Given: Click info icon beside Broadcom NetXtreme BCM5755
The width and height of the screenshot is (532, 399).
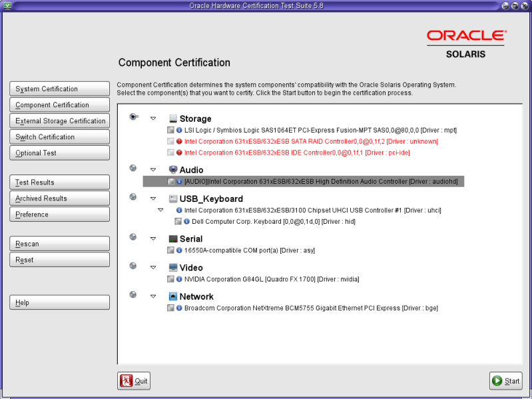Looking at the screenshot, I should click(x=179, y=308).
